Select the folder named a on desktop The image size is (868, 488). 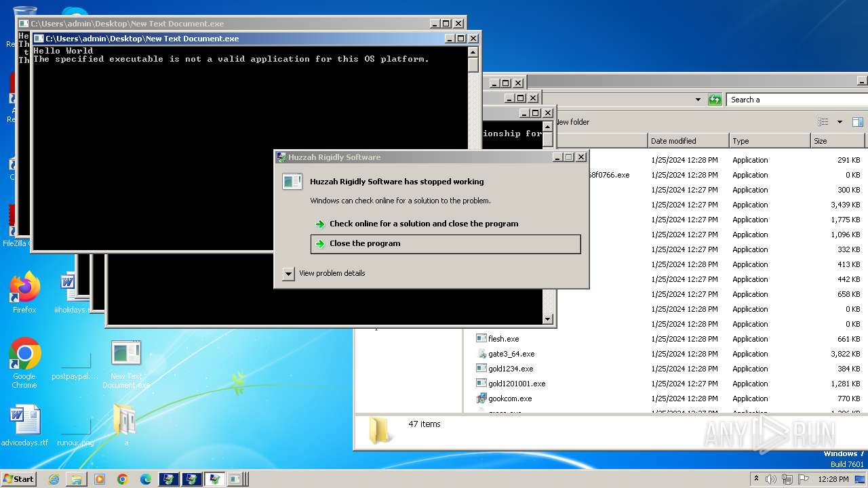tap(126, 426)
